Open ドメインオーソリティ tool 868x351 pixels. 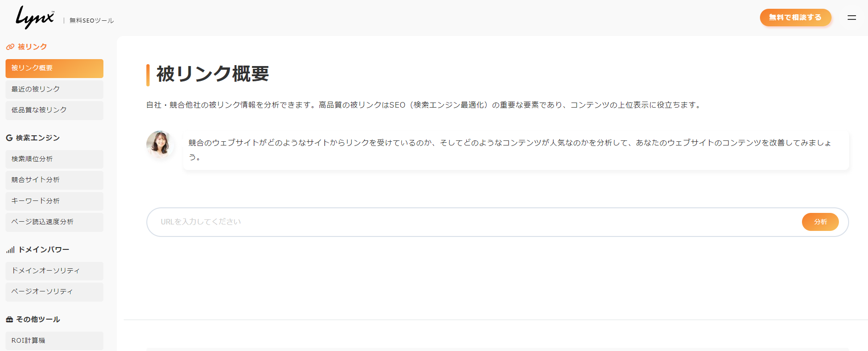coord(54,271)
